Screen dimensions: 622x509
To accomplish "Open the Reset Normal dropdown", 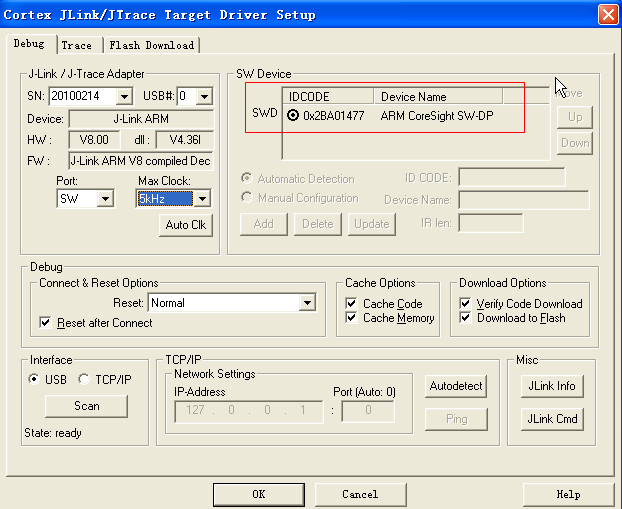I will click(307, 303).
